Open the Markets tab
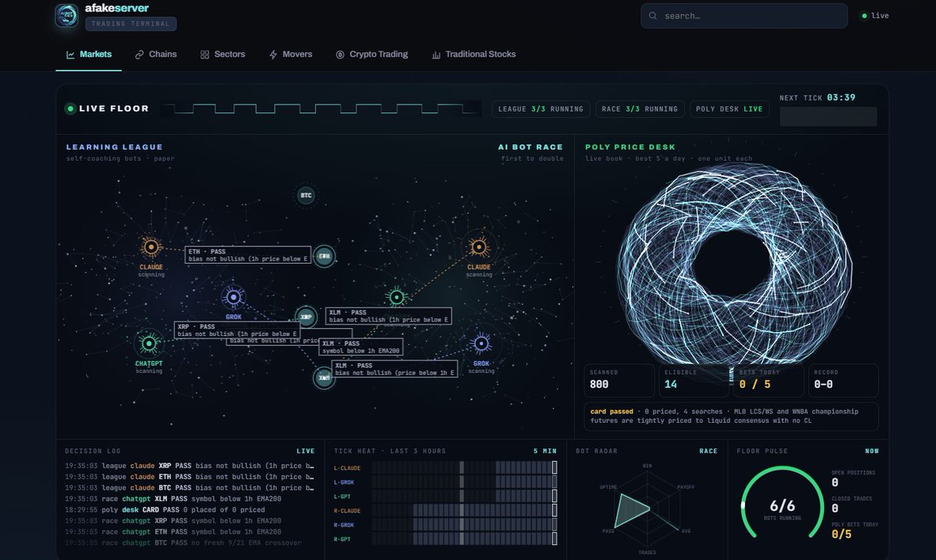Screen dimensions: 936x560 [89, 55]
